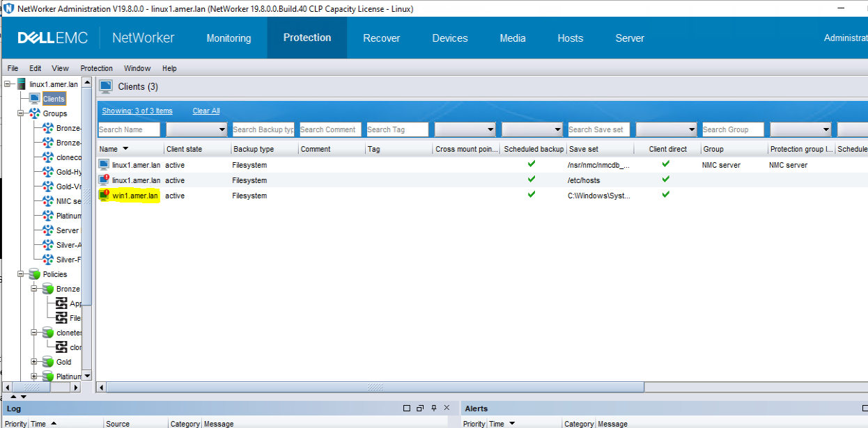Screen dimensions: 868x428
Task: Switch to the Monitoring tab
Action: click(228, 38)
